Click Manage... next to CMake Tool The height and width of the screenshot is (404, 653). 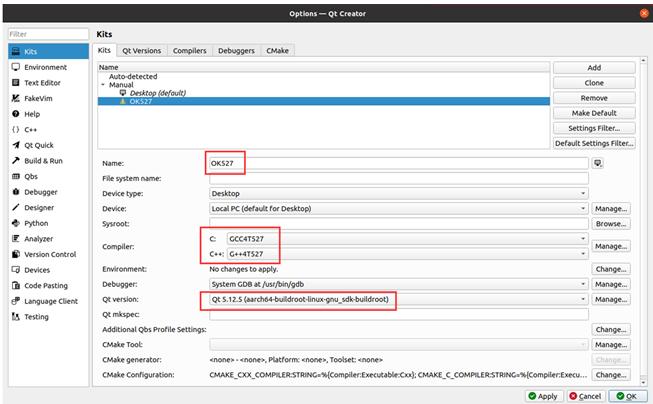click(x=611, y=344)
